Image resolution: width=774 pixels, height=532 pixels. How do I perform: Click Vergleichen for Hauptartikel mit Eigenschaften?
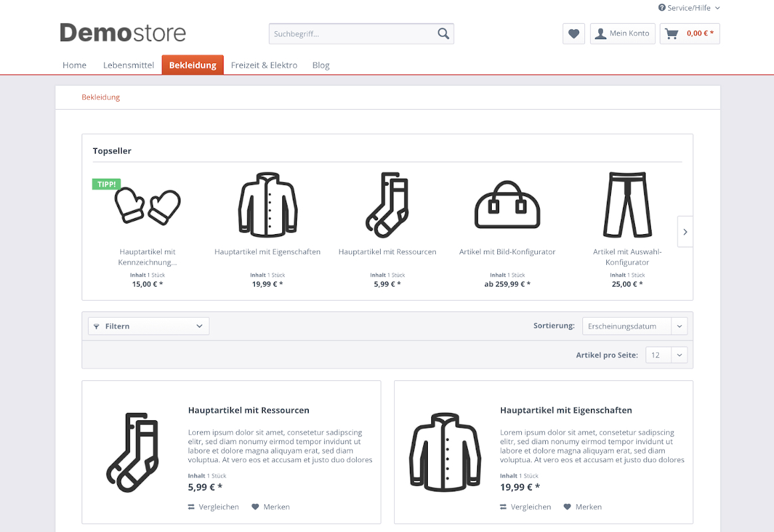[526, 507]
